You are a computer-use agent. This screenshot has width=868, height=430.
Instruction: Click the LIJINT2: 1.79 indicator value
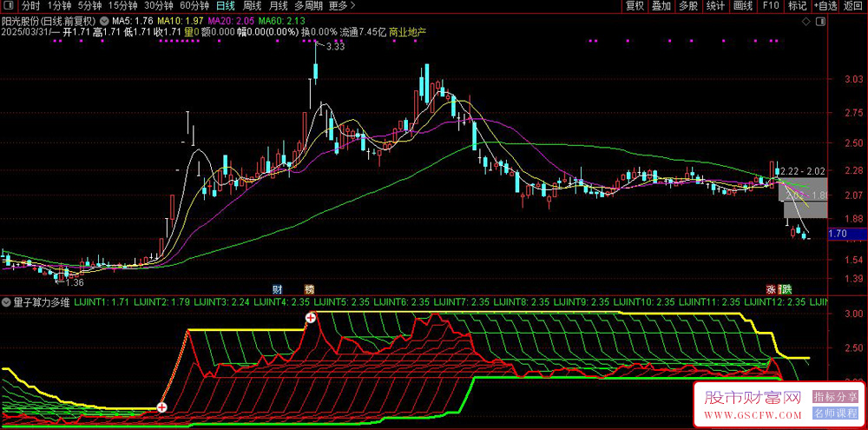161,302
